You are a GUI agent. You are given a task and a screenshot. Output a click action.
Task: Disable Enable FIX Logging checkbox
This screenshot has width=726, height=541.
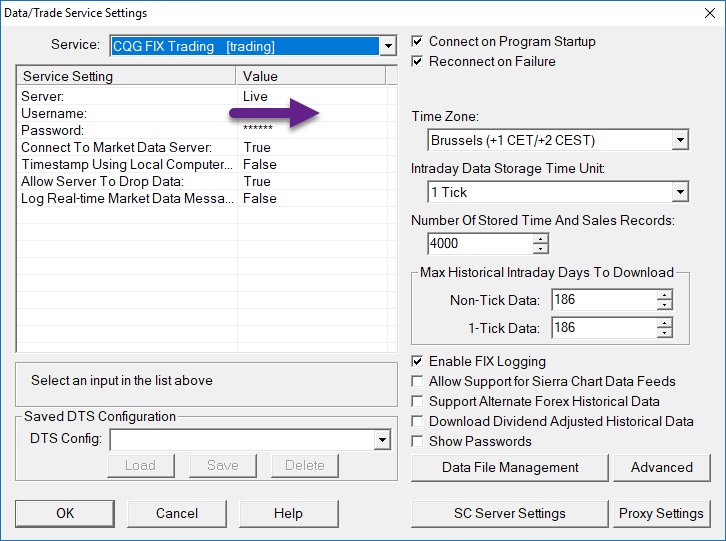coord(417,361)
